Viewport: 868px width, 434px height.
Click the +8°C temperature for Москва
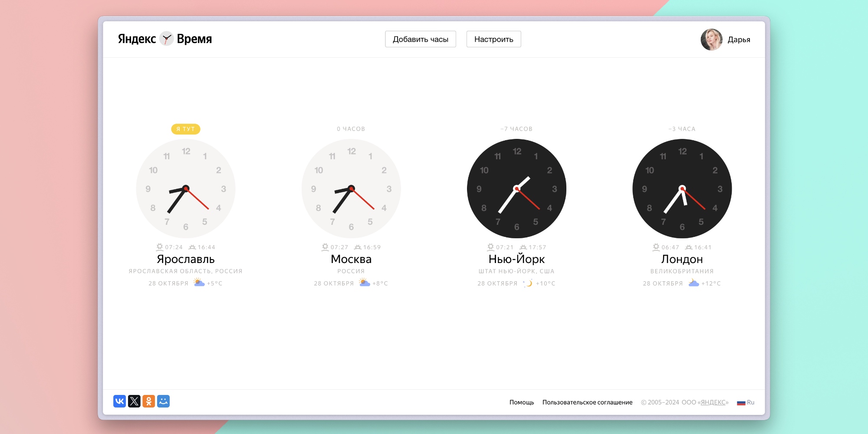(380, 283)
